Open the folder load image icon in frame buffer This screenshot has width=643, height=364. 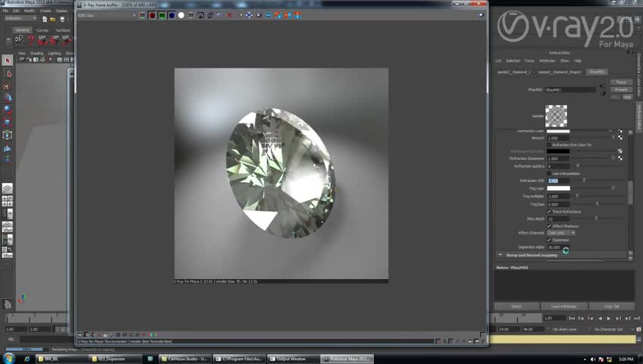click(220, 15)
